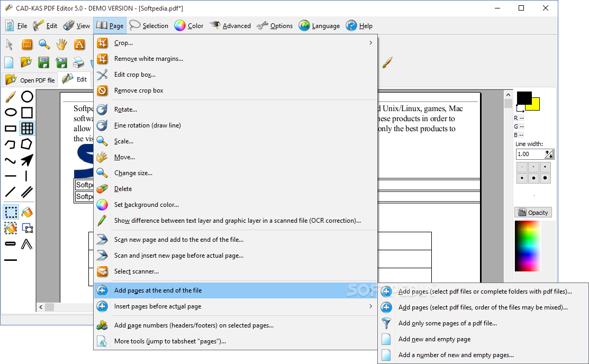Select the paintbrush tool in the left panel
The width and height of the screenshot is (589, 364).
[11, 96]
